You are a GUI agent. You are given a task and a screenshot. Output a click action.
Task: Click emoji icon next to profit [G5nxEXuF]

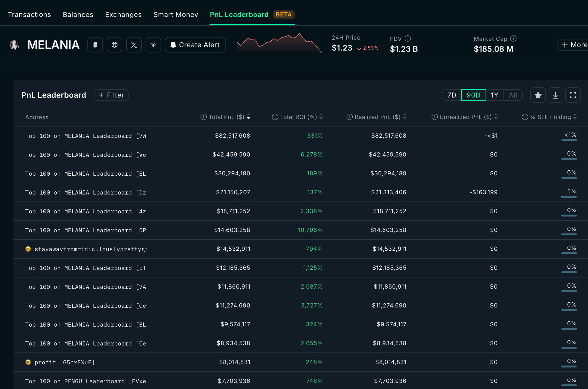coord(28,362)
